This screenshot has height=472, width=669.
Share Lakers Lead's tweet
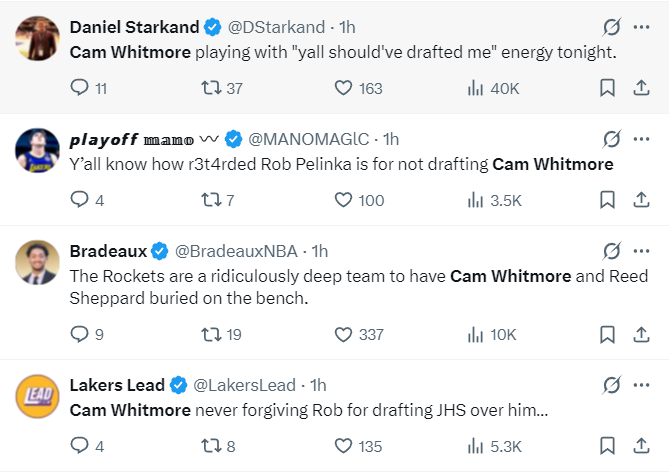[640, 446]
